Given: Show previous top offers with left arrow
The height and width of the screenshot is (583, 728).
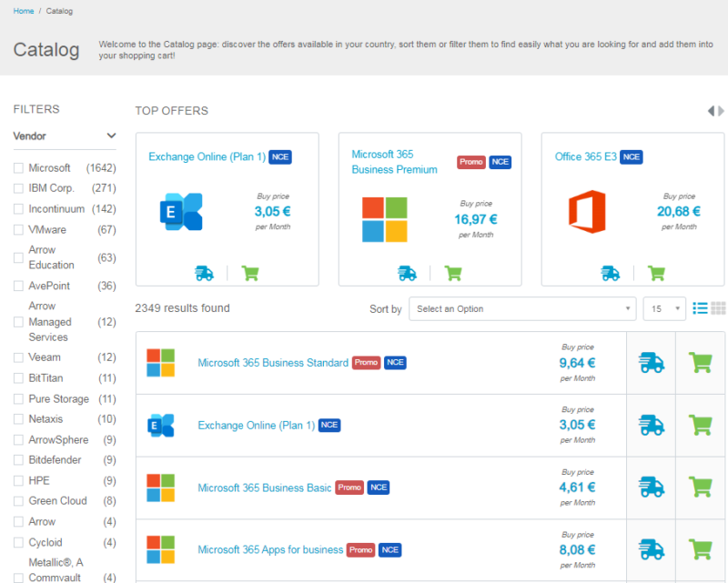Looking at the screenshot, I should (x=712, y=111).
